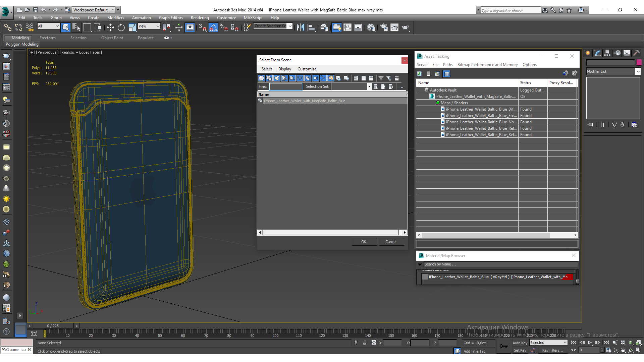
Task: Click Cancel in Select From Scene
Action: (391, 242)
